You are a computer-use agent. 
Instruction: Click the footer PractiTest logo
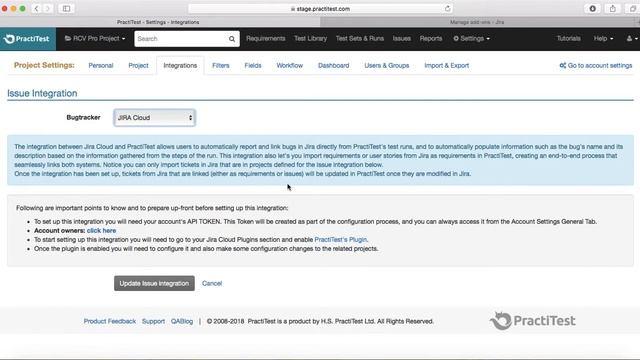[x=533, y=321]
